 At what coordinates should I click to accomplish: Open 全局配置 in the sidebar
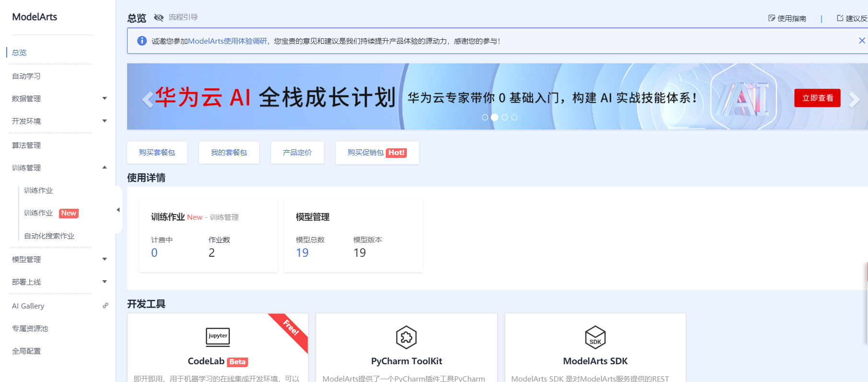26,351
